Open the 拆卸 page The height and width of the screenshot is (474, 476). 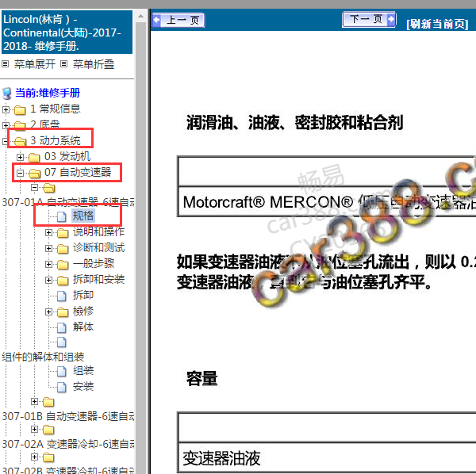83,295
